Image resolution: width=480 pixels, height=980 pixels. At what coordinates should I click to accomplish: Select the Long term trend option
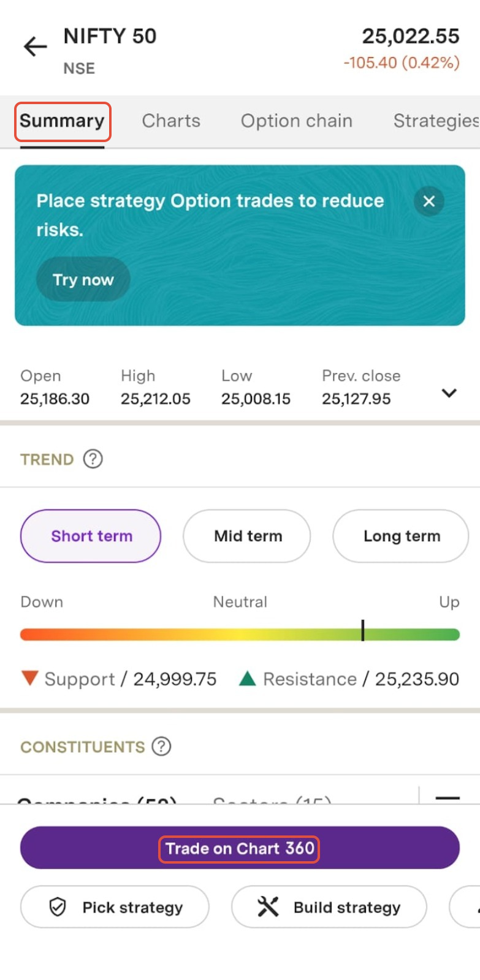click(401, 536)
